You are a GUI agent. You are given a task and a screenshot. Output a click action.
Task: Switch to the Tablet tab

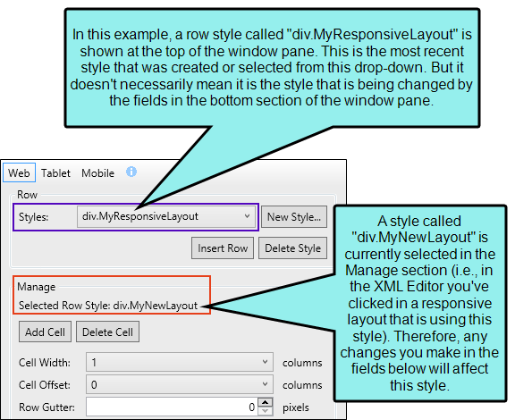point(55,173)
